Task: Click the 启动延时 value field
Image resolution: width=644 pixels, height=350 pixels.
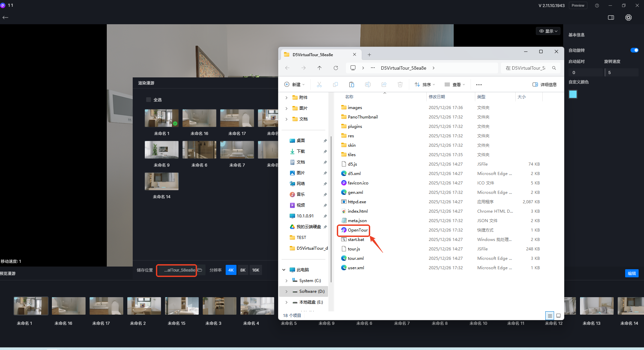Action: [585, 72]
